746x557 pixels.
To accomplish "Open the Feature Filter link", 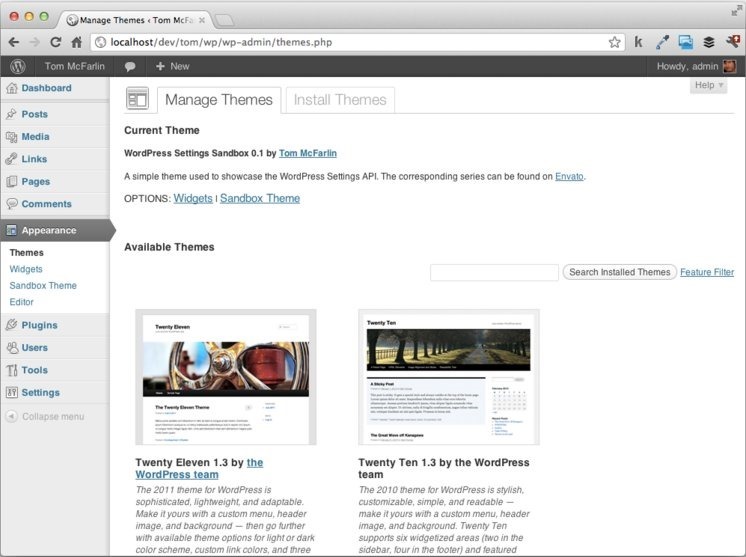I will [707, 272].
